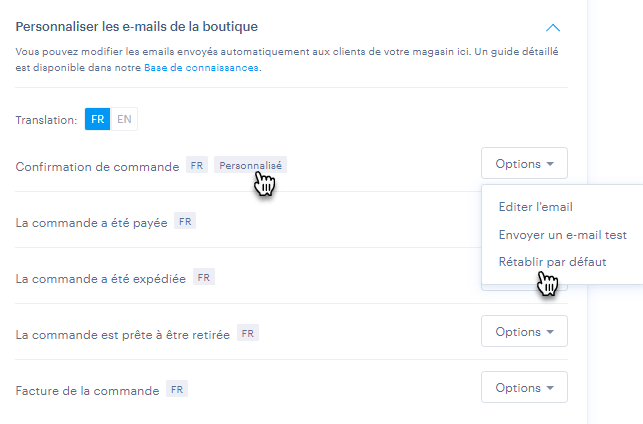Choose Envoyer un e-mail test
This screenshot has height=424, width=643.
(x=563, y=235)
